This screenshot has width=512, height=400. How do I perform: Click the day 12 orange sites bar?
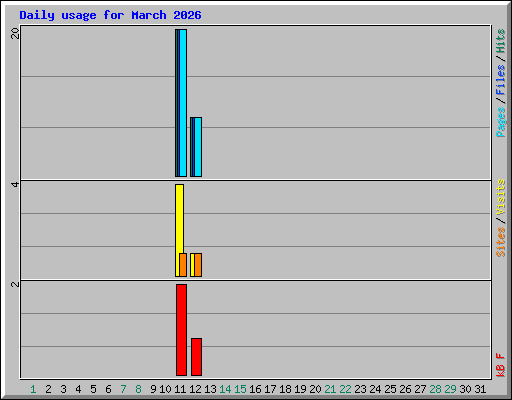[198, 265]
